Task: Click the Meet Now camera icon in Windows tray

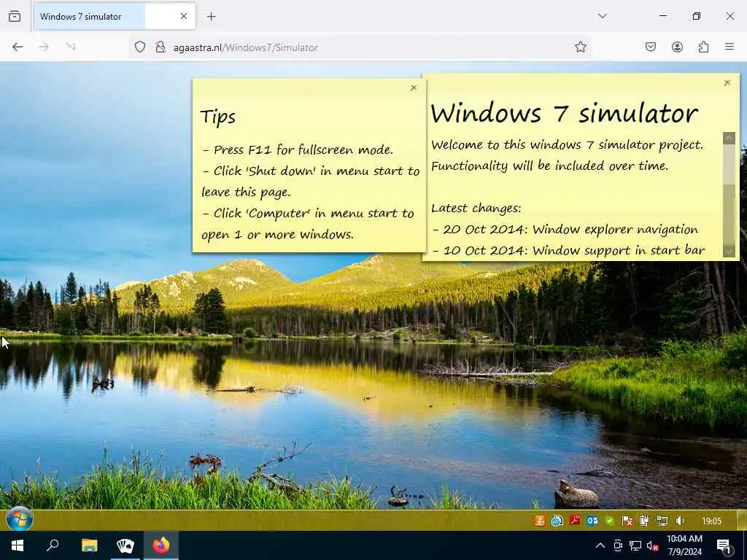Action: (618, 545)
